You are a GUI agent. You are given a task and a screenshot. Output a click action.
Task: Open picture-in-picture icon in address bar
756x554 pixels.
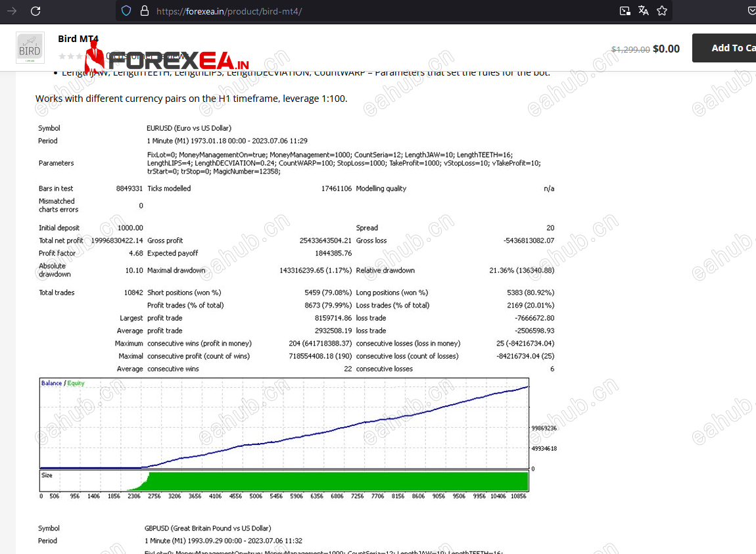tap(625, 11)
